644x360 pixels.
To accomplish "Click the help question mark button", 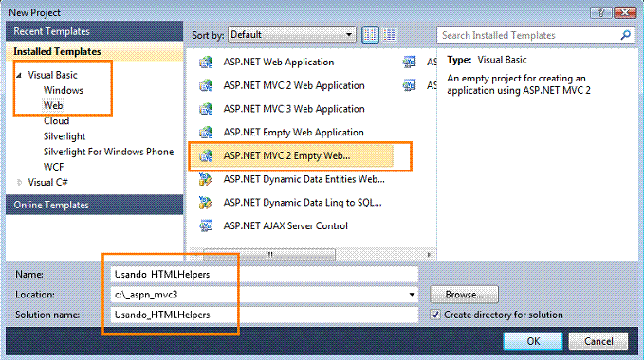I will point(600,12).
